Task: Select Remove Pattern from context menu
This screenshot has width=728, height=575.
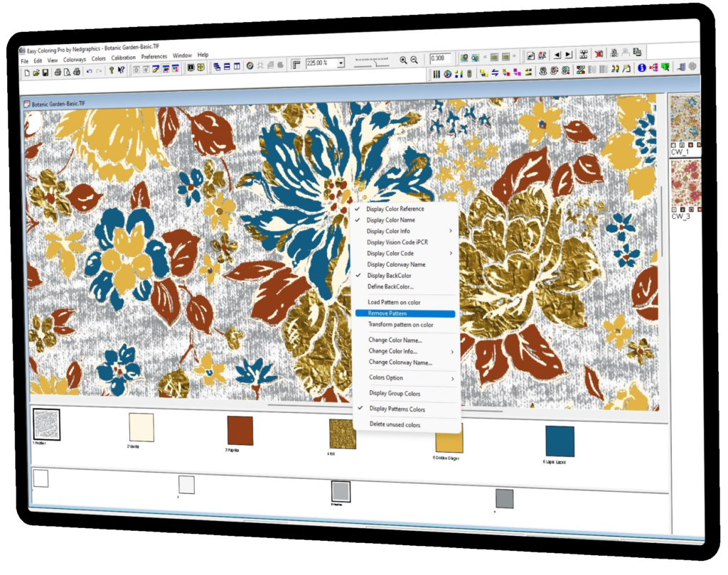Action: 387,313
